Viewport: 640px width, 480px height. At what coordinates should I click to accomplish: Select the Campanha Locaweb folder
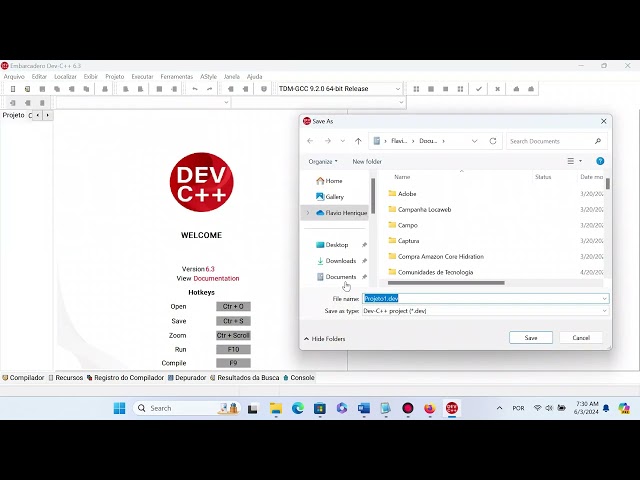point(420,209)
